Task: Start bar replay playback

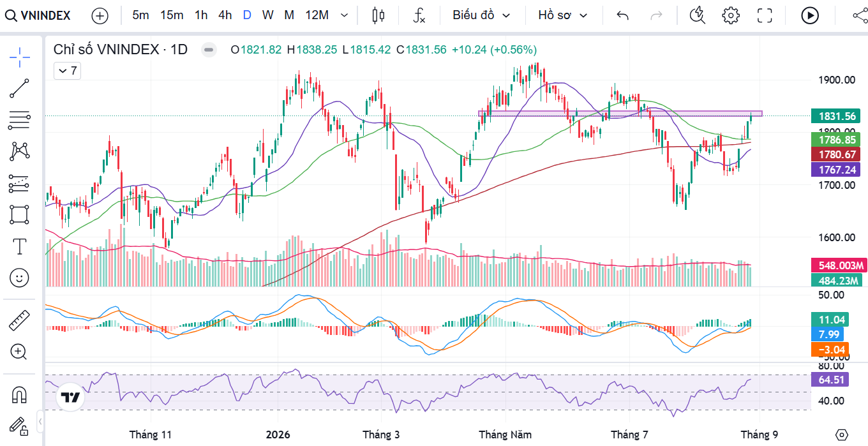Action: pyautogui.click(x=810, y=15)
